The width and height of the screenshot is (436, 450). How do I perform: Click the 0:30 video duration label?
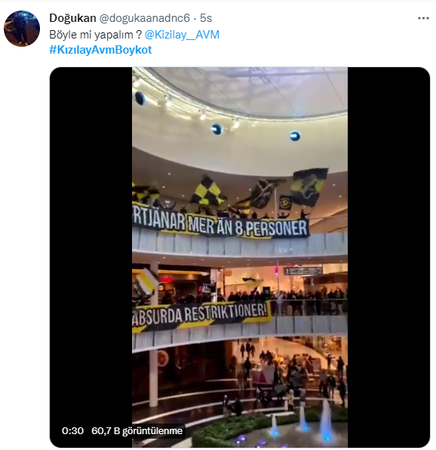[x=72, y=431]
